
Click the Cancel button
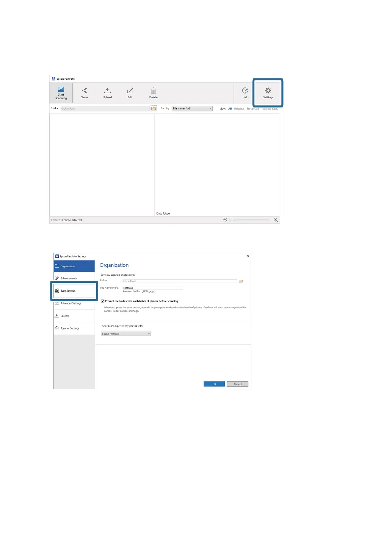[x=238, y=384]
